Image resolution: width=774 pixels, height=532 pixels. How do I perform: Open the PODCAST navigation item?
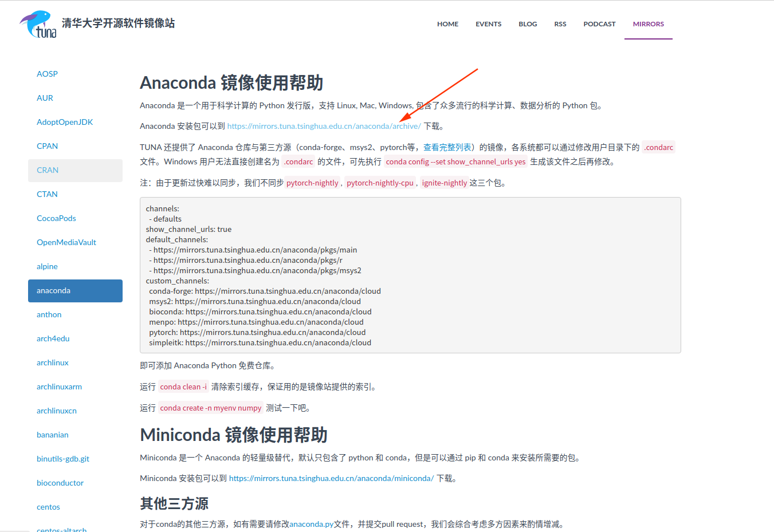coord(599,24)
